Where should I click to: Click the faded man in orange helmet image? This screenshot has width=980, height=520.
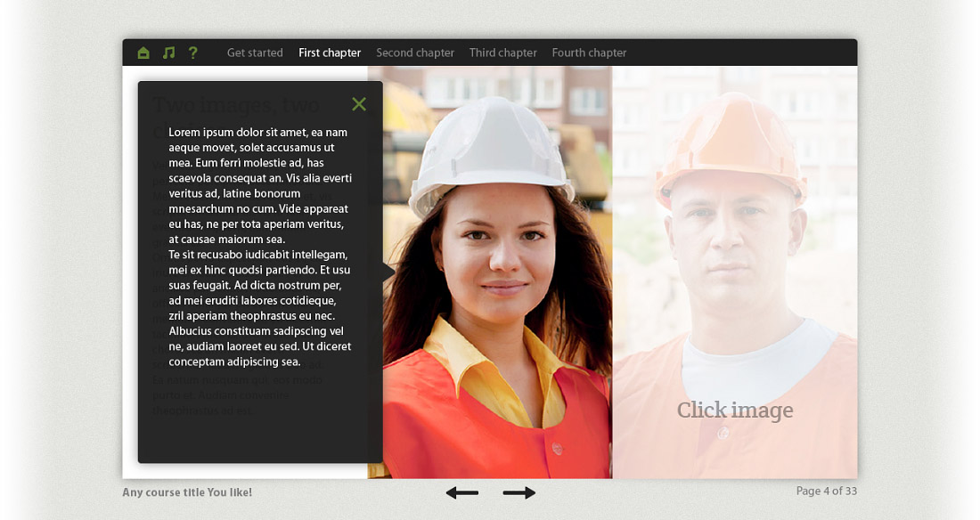[735, 272]
